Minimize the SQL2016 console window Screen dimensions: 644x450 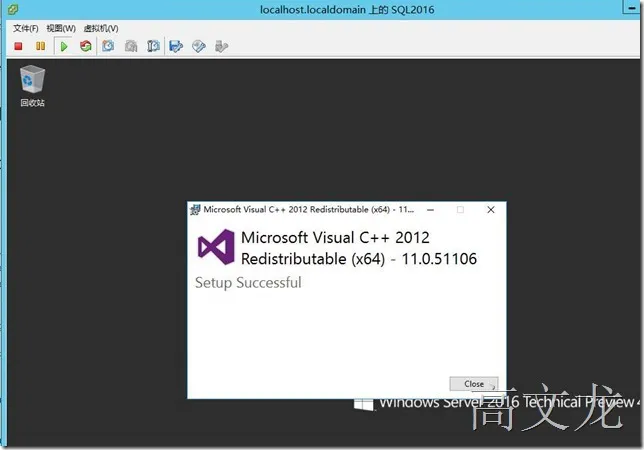tap(631, 8)
